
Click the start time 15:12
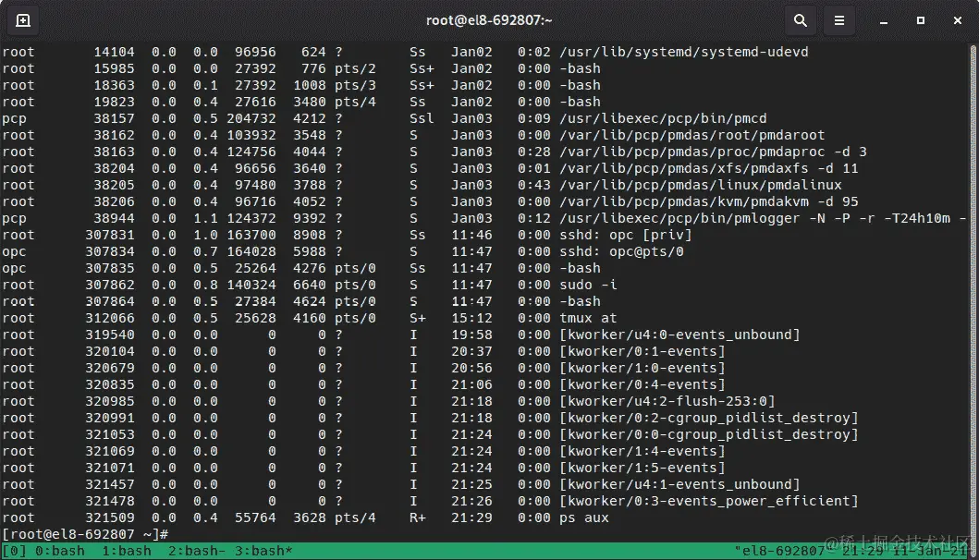coord(471,318)
